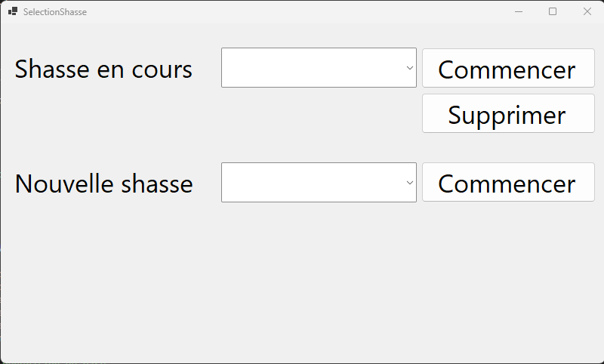Open the list of new shasse choices
The width and height of the screenshot is (604, 364).
click(409, 183)
